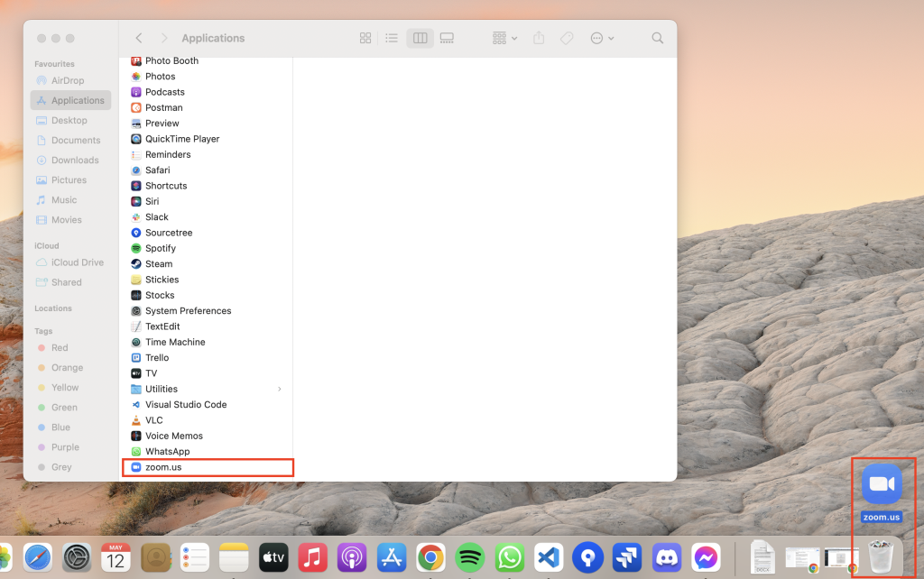The width and height of the screenshot is (924, 579).
Task: Select zoom.us in the Applications list
Action: [208, 467]
